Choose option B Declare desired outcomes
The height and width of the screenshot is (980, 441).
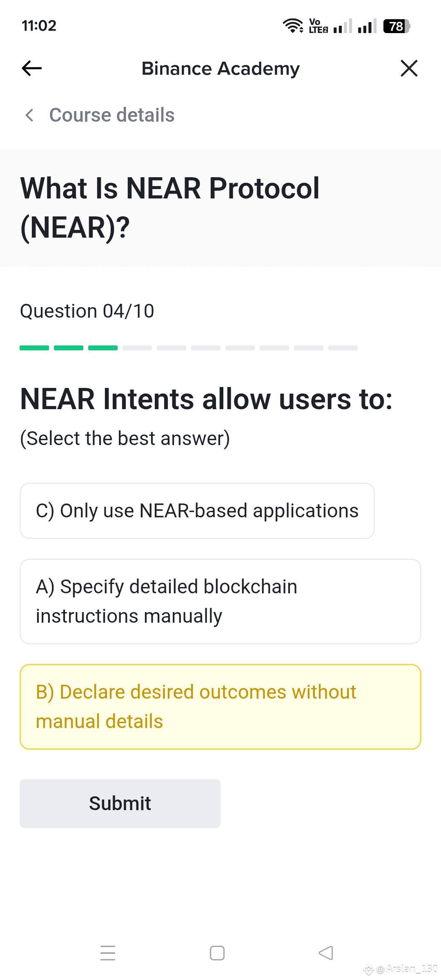[220, 707]
